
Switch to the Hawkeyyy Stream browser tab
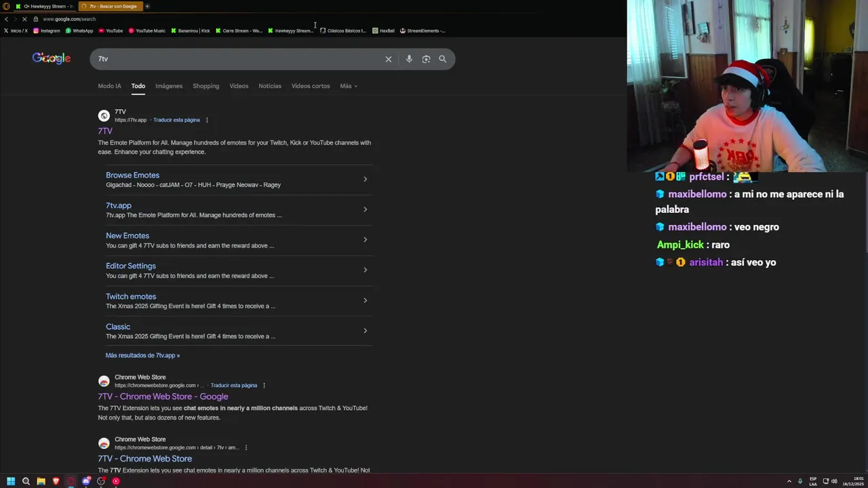(45, 6)
